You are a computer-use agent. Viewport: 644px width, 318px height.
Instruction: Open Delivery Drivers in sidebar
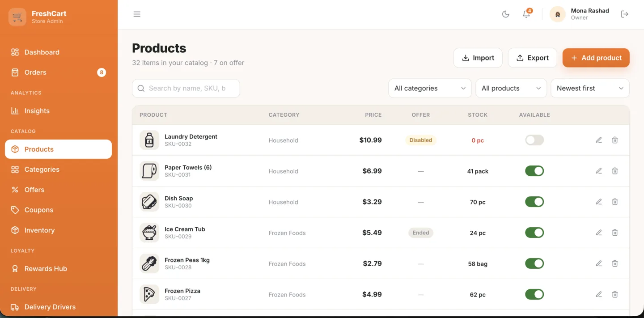[58, 307]
